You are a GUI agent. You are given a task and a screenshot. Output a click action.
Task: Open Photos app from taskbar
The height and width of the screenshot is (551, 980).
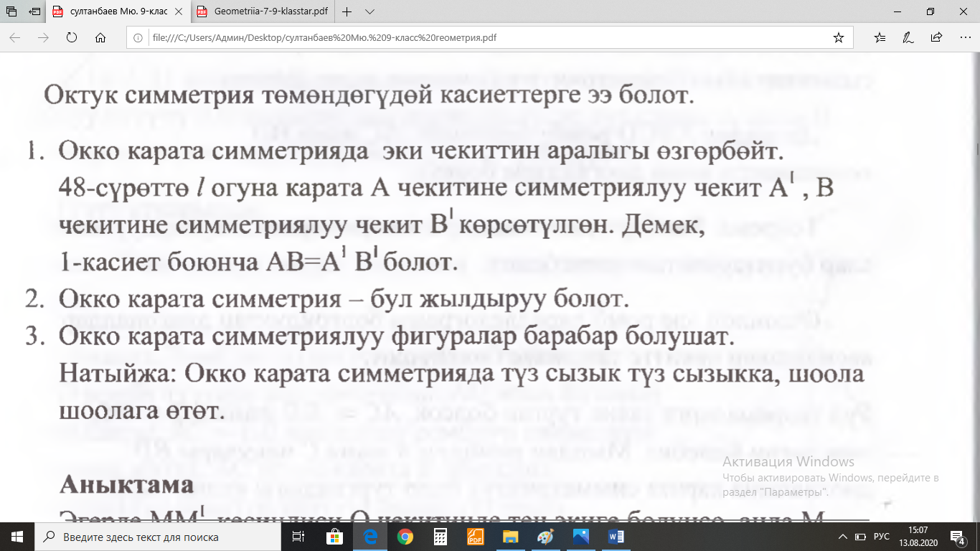(x=580, y=537)
